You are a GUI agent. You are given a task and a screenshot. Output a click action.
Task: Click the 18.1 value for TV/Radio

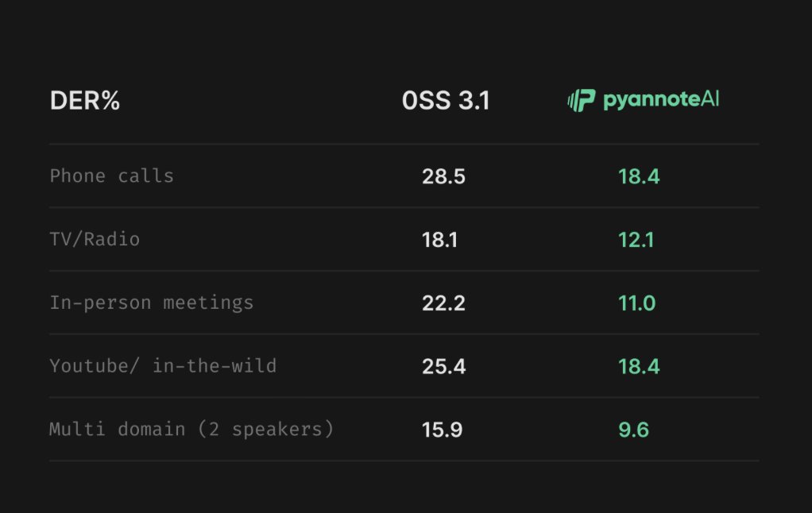point(439,240)
